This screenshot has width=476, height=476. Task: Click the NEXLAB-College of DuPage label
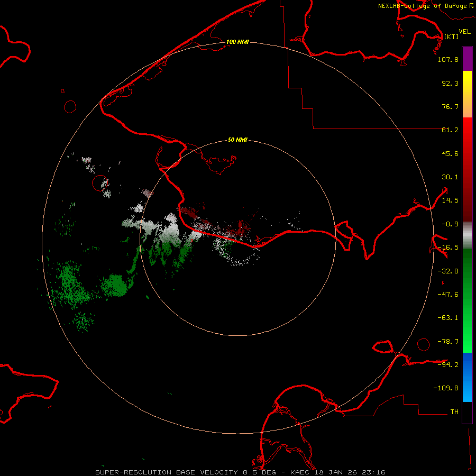[422, 6]
